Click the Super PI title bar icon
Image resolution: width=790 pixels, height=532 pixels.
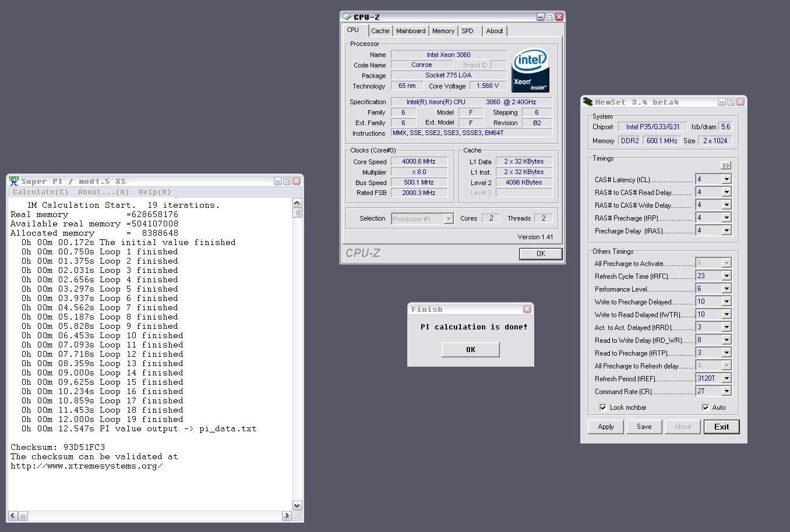(x=14, y=181)
